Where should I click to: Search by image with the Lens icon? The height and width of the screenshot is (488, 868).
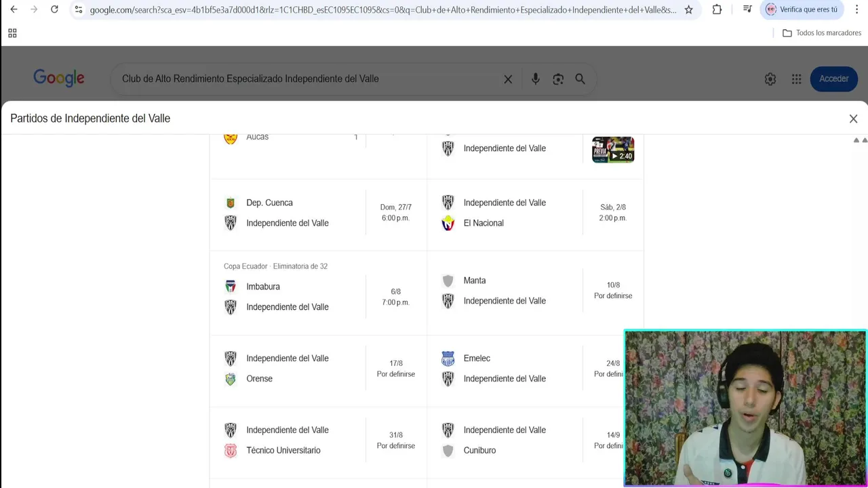(x=558, y=79)
